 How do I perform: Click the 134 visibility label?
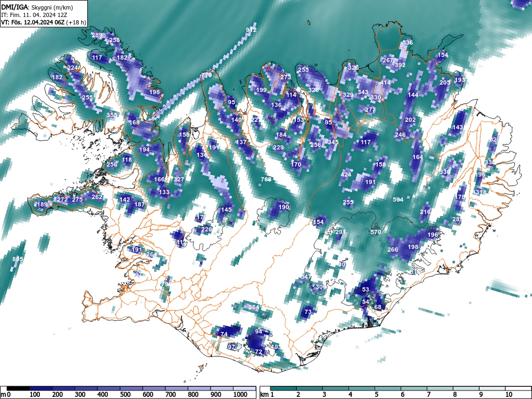pyautogui.click(x=202, y=155)
